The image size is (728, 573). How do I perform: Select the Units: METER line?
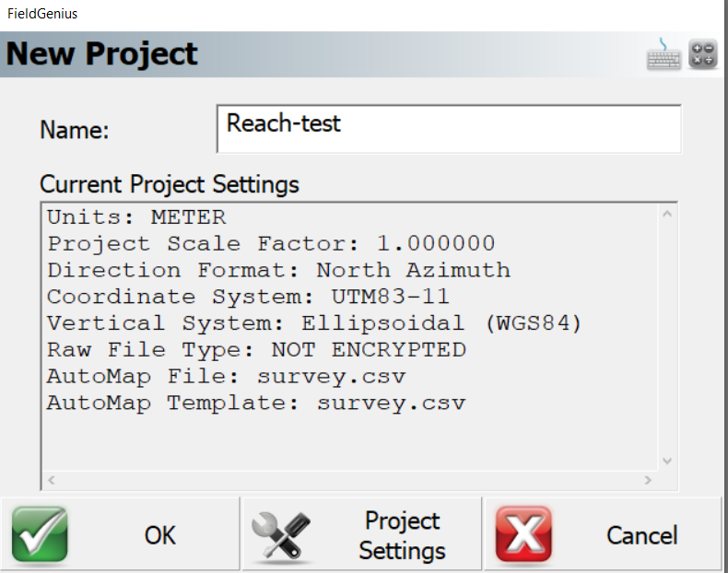(x=136, y=217)
